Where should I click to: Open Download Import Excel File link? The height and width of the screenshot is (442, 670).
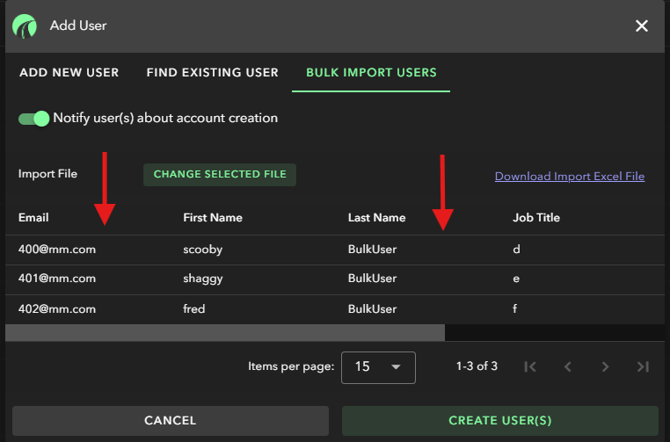(x=570, y=176)
